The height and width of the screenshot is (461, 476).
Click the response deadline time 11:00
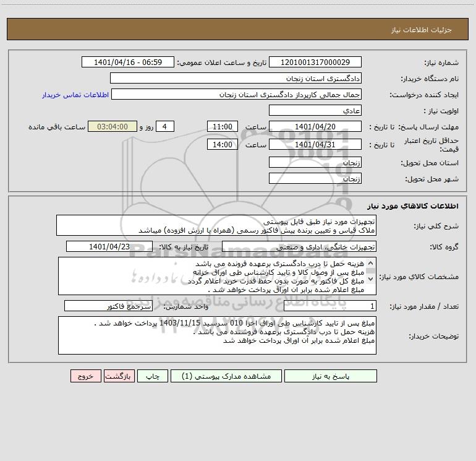[x=222, y=126]
